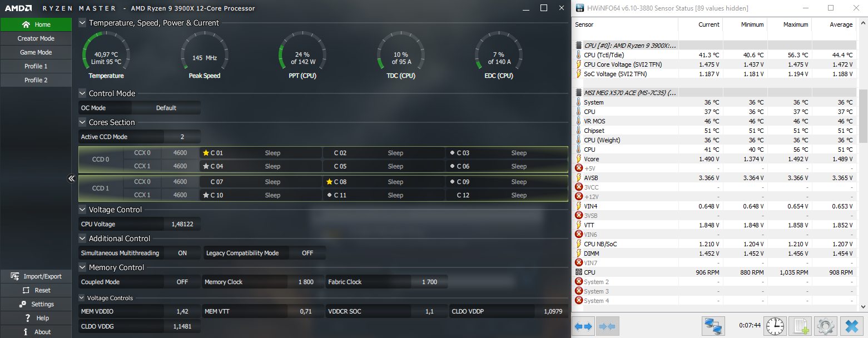Click HWiNFO clock reset timer icon
The width and height of the screenshot is (868, 338).
pos(775,325)
